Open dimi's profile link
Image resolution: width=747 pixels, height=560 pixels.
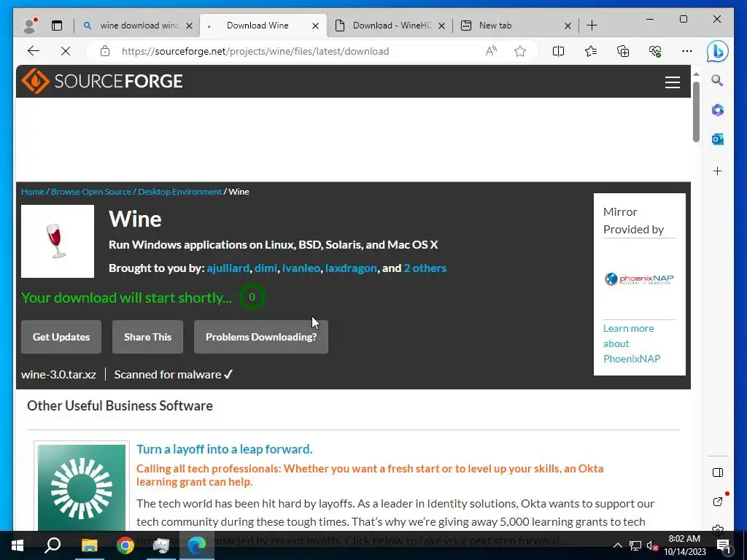point(266,268)
